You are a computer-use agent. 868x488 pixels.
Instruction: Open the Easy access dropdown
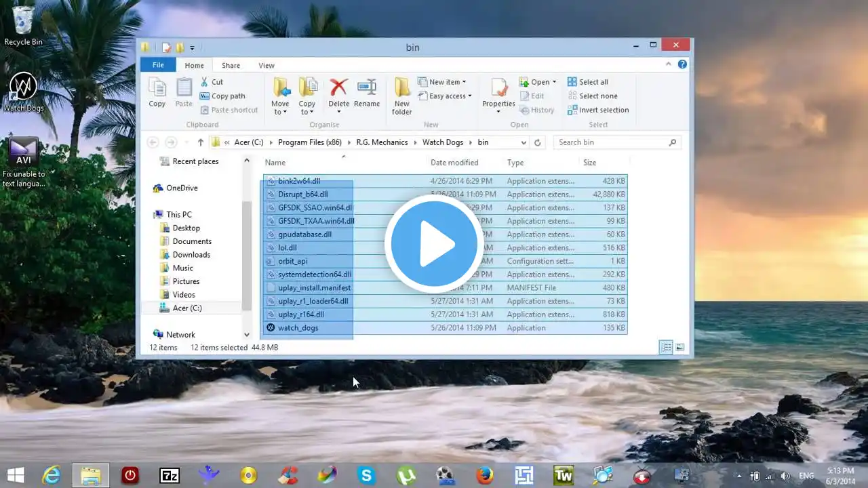pyautogui.click(x=450, y=96)
